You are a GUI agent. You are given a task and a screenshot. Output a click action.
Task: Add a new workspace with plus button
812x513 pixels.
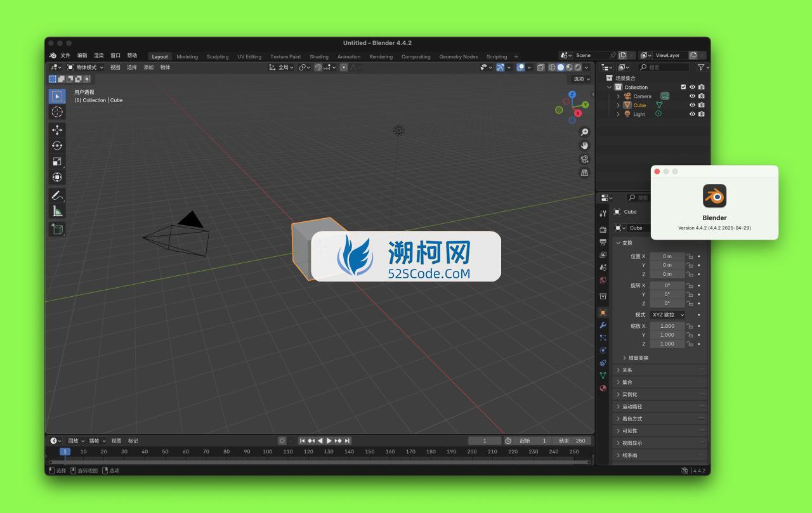tap(516, 56)
